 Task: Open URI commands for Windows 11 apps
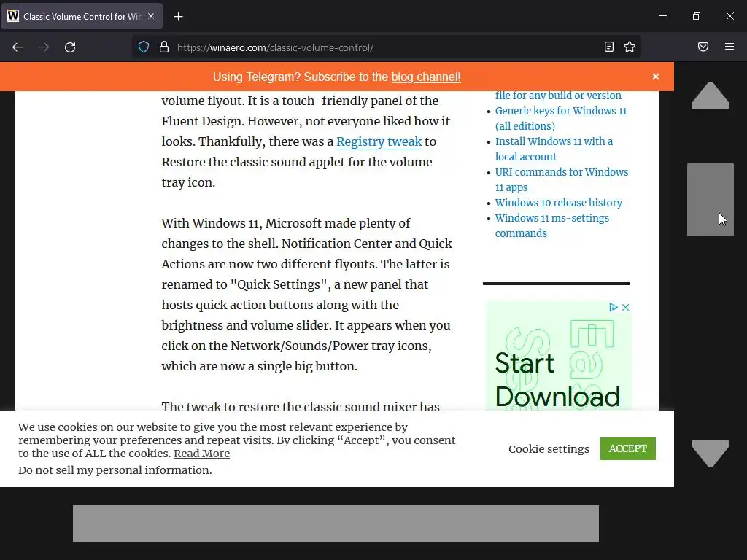561,179
